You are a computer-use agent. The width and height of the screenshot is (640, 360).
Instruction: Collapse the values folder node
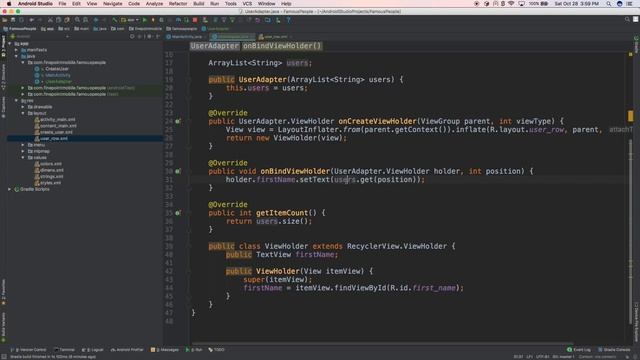23,158
